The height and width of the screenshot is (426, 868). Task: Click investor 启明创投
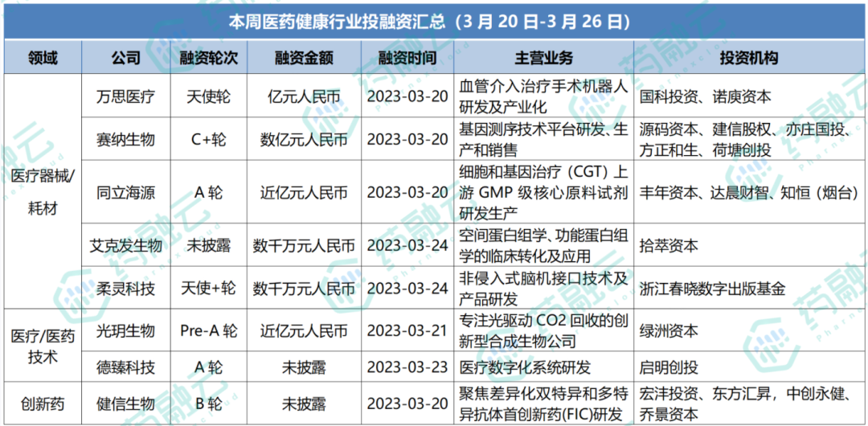(x=668, y=367)
